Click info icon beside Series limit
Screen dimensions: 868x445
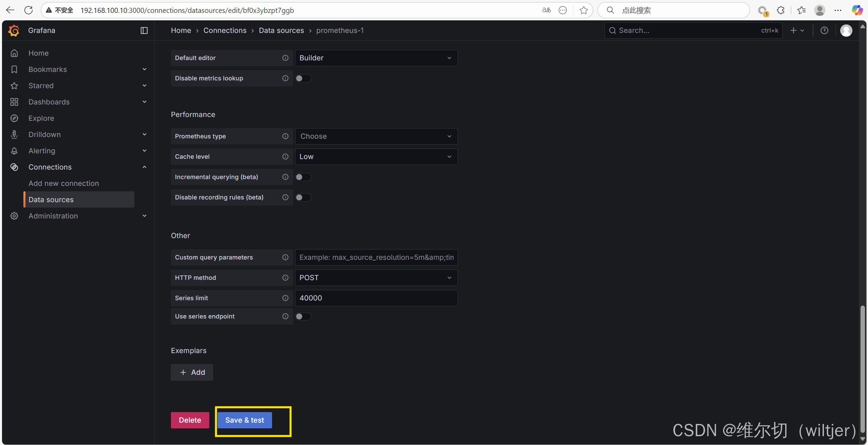click(285, 298)
